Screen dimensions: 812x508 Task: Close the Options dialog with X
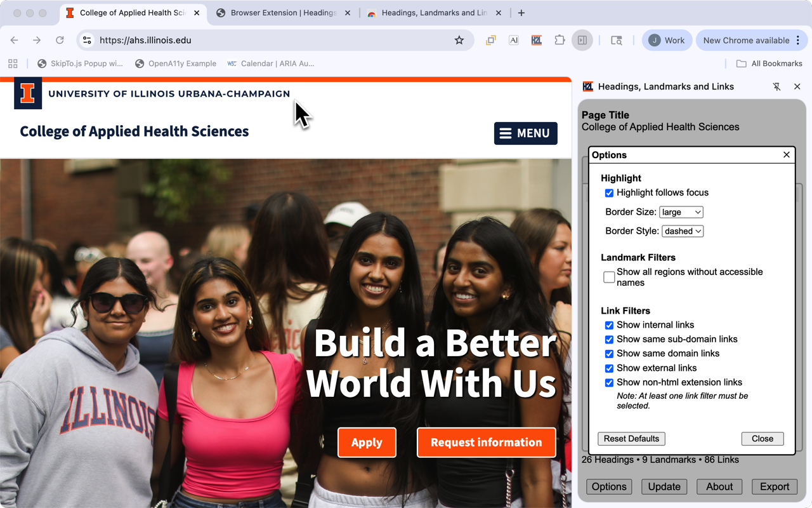click(x=787, y=155)
